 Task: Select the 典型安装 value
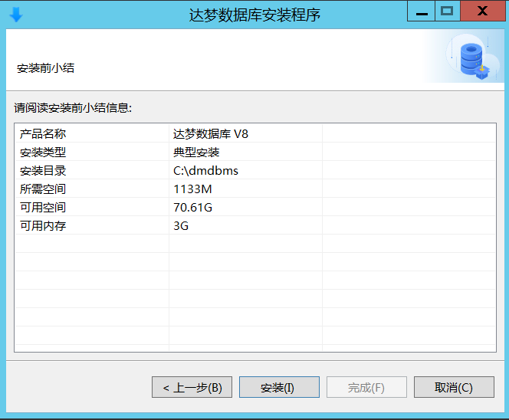click(196, 153)
